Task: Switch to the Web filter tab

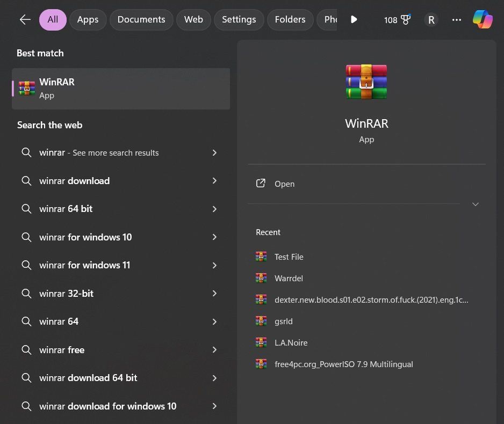Action: pyautogui.click(x=193, y=19)
